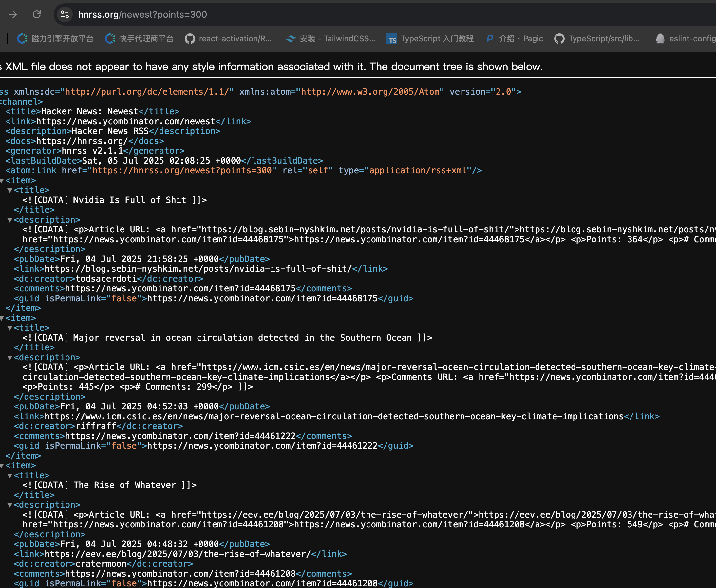Reload the page with refresh icon
Image resolution: width=716 pixels, height=588 pixels.
37,14
